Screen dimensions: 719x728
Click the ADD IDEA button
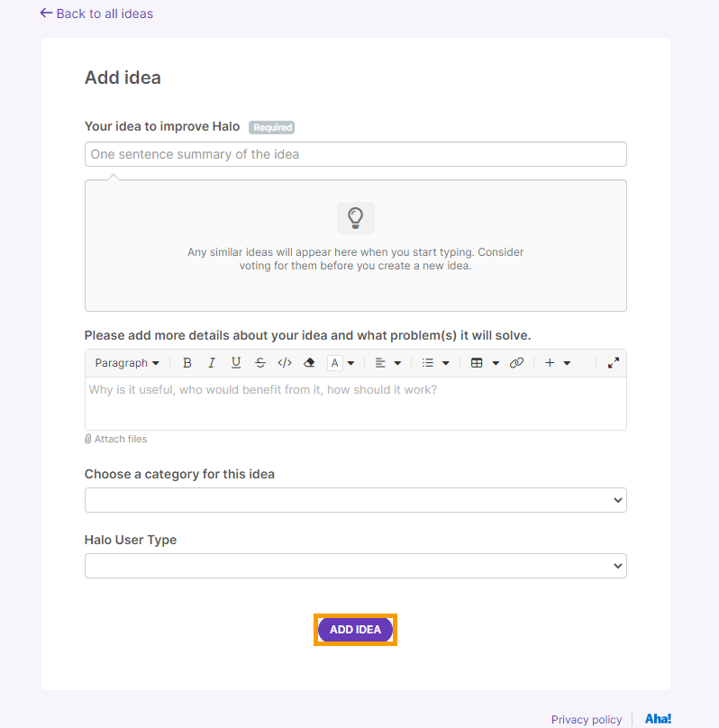(x=355, y=630)
